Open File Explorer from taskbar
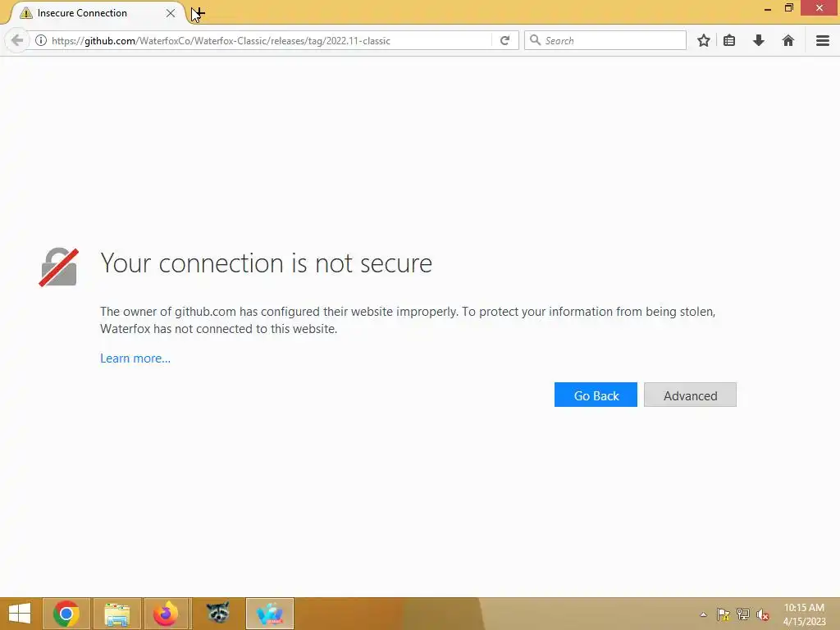The image size is (840, 630). tap(117, 614)
